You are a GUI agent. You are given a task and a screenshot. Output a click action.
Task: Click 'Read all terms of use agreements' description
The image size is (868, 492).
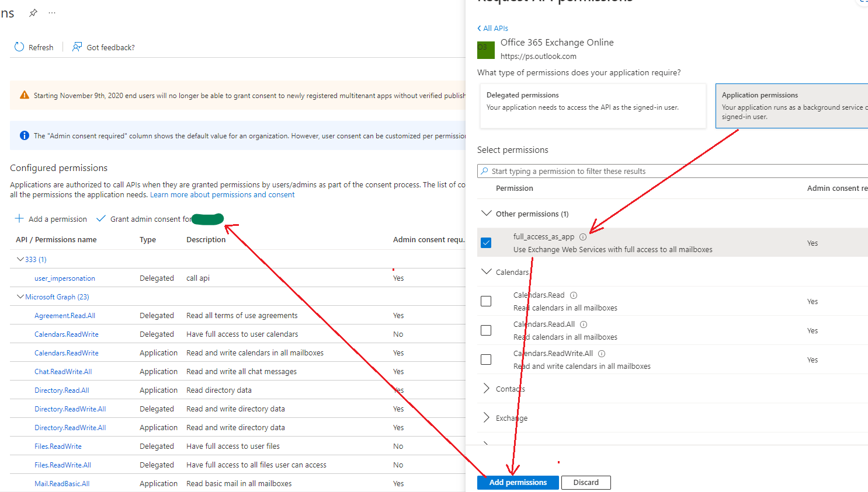[242, 316]
